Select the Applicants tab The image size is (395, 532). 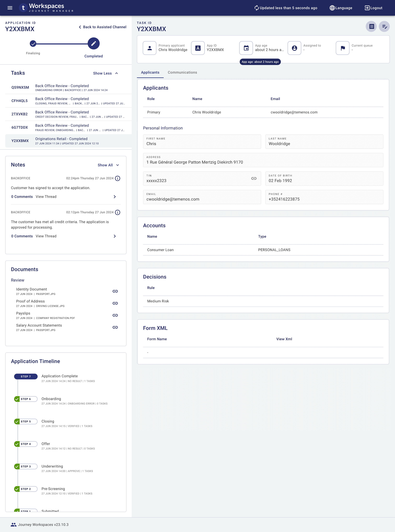point(150,72)
